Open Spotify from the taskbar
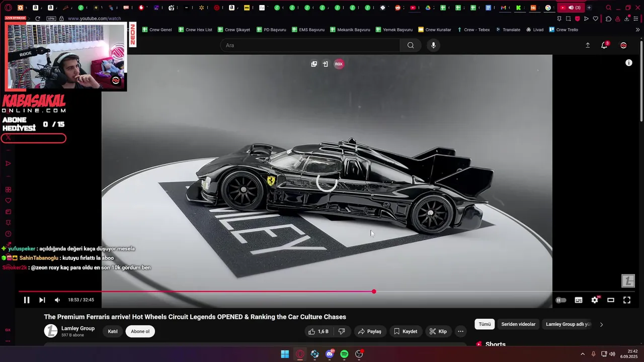This screenshot has height=362, width=644. [x=344, y=354]
